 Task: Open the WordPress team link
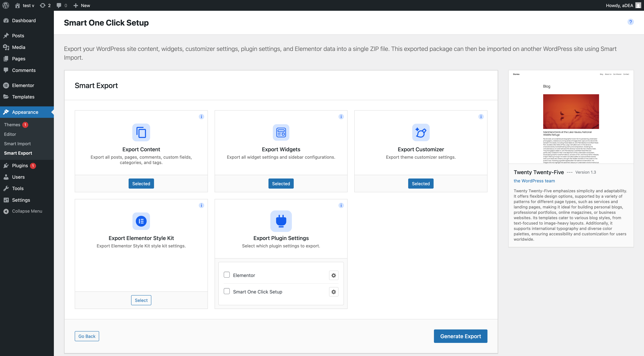coord(534,181)
